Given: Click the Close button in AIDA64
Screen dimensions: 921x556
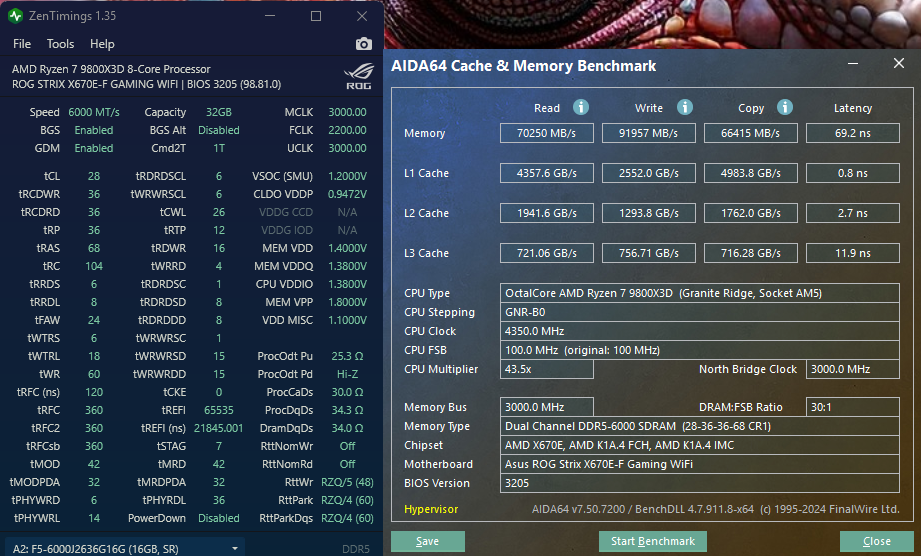Looking at the screenshot, I should click(x=876, y=541).
